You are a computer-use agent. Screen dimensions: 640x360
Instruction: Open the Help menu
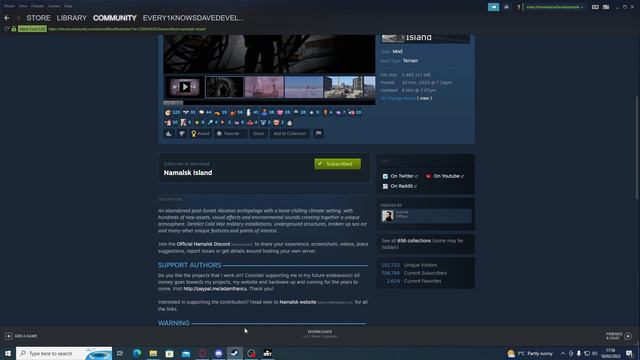point(68,6)
